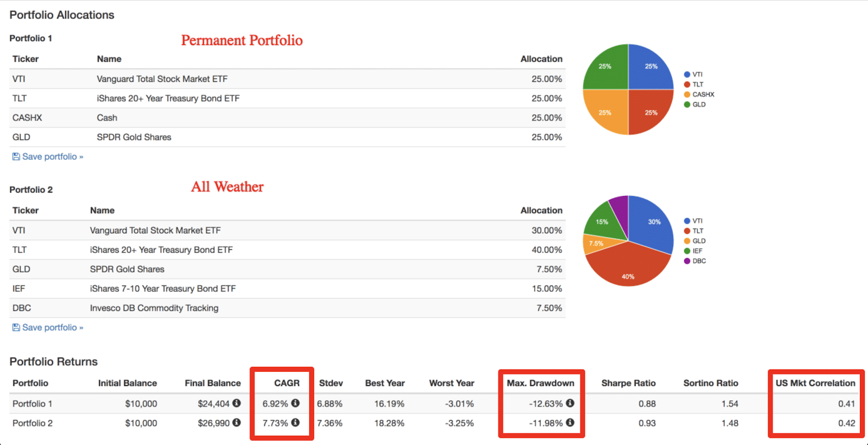
Task: Click CASHX ticker in Portfolio 1 table
Action: point(27,118)
